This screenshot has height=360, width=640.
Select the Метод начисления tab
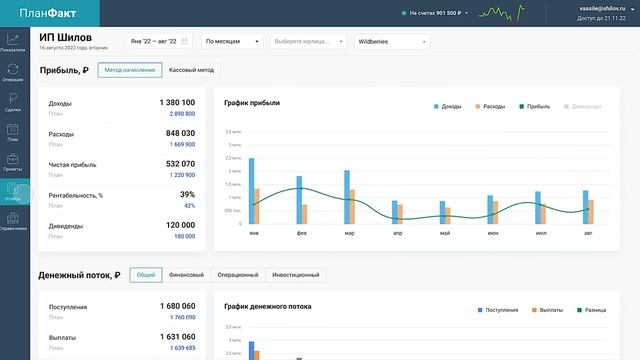[130, 70]
